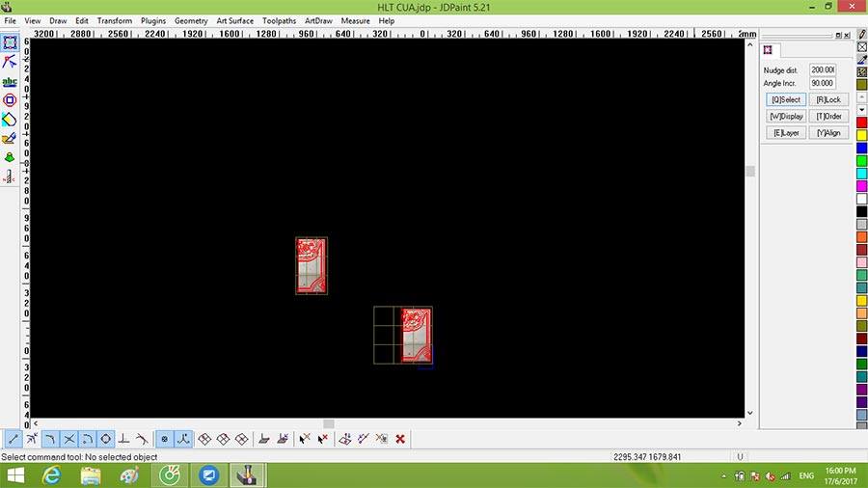Image resolution: width=868 pixels, height=488 pixels.
Task: Open the toolpath drill bit tool
Action: (x=10, y=176)
